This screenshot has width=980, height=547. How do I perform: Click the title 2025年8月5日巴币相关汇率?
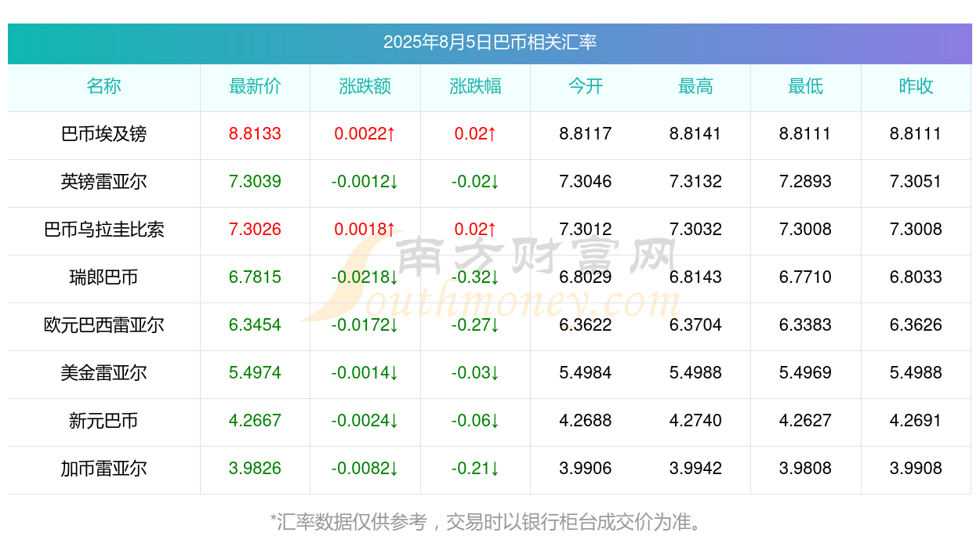(490, 42)
